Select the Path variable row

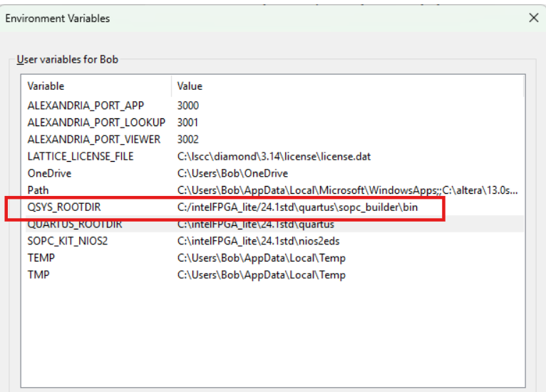click(x=38, y=190)
